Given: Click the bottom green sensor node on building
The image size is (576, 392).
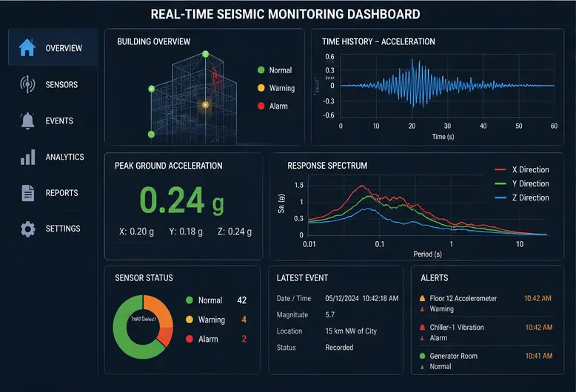Looking at the screenshot, I should tap(151, 135).
